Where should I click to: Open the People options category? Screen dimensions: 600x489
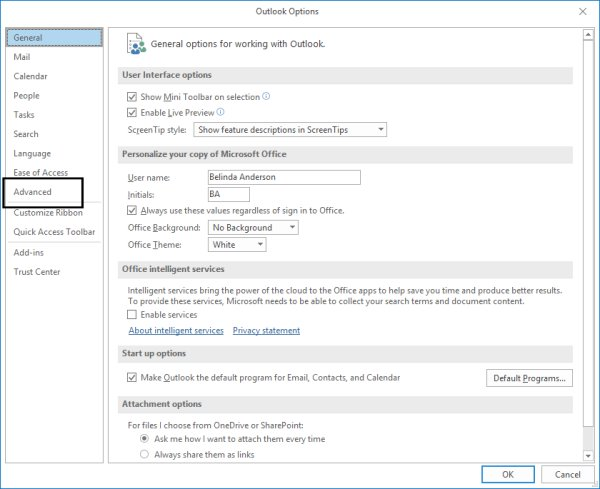[x=54, y=96]
